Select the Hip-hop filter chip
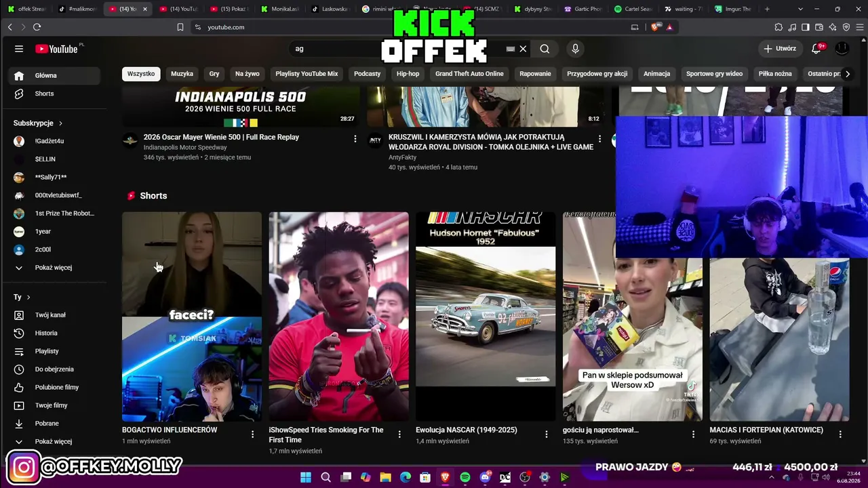This screenshot has width=868, height=488. click(x=408, y=74)
